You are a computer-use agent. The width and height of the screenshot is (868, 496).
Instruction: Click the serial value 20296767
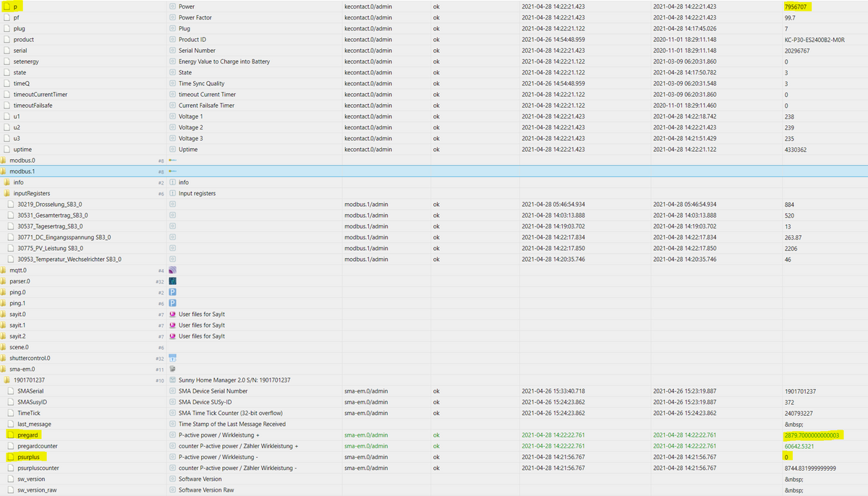[x=797, y=51]
